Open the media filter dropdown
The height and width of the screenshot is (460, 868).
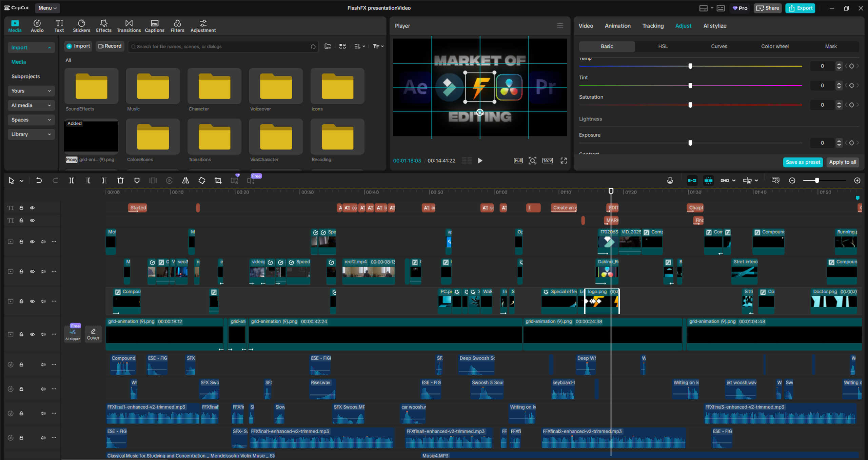tap(378, 46)
